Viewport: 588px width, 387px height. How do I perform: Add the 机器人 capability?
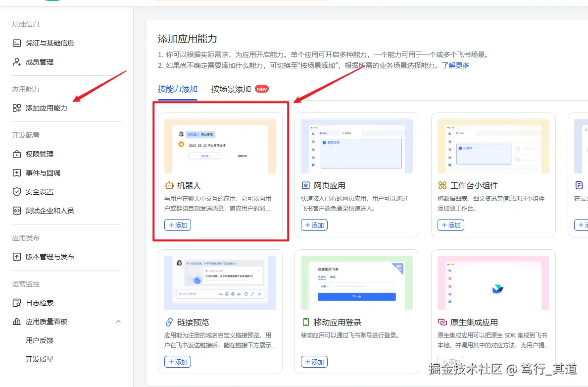click(177, 225)
